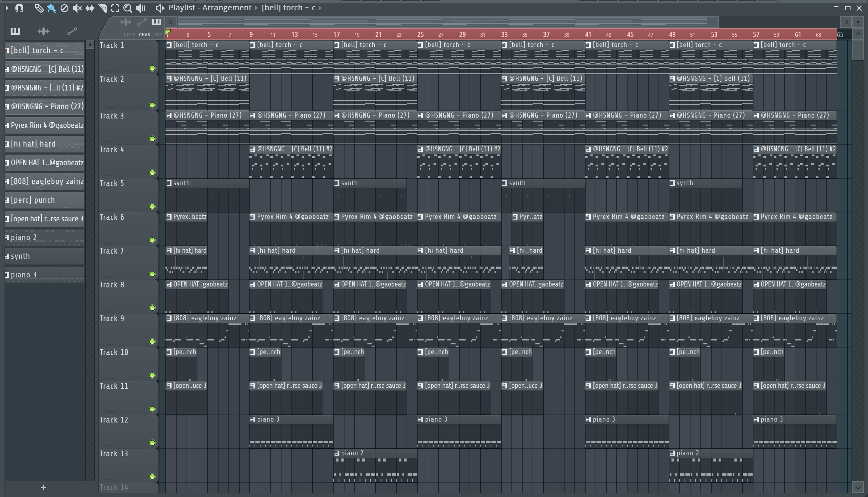This screenshot has width=868, height=497.
Task: Open synth clip menu on Track 5 bar 17
Action: pyautogui.click(x=337, y=183)
